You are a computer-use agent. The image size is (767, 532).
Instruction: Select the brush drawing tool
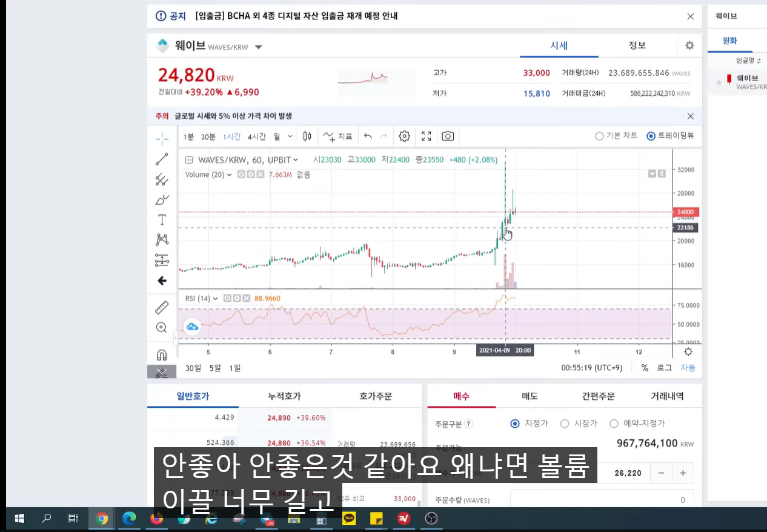pos(162,199)
